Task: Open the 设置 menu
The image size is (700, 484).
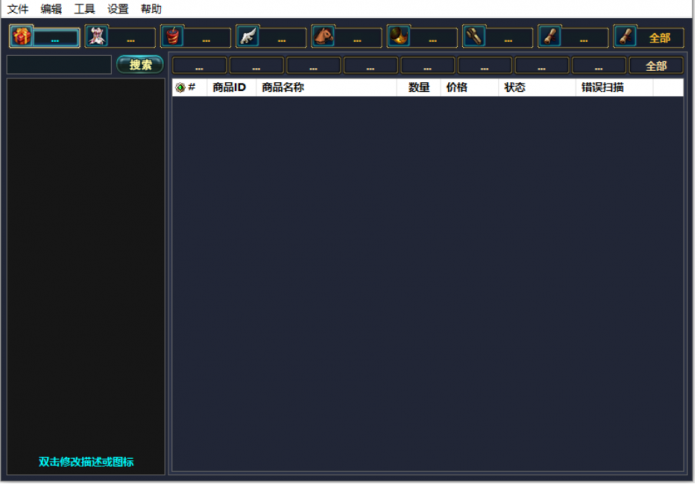Action: click(x=118, y=9)
